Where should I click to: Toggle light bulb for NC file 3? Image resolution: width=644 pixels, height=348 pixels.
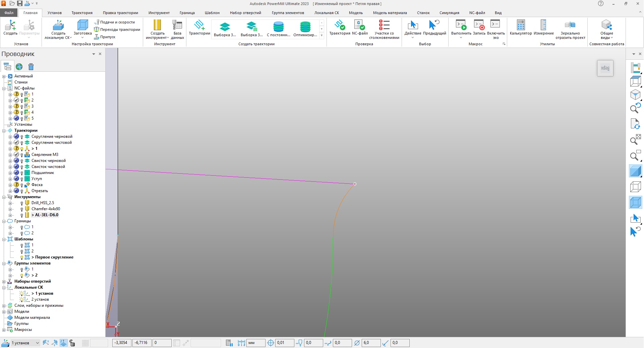click(x=22, y=107)
